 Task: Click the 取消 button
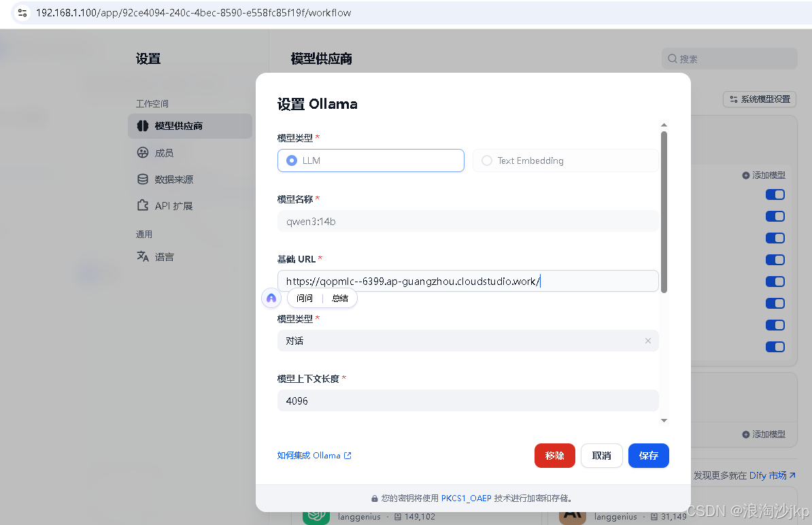(602, 456)
